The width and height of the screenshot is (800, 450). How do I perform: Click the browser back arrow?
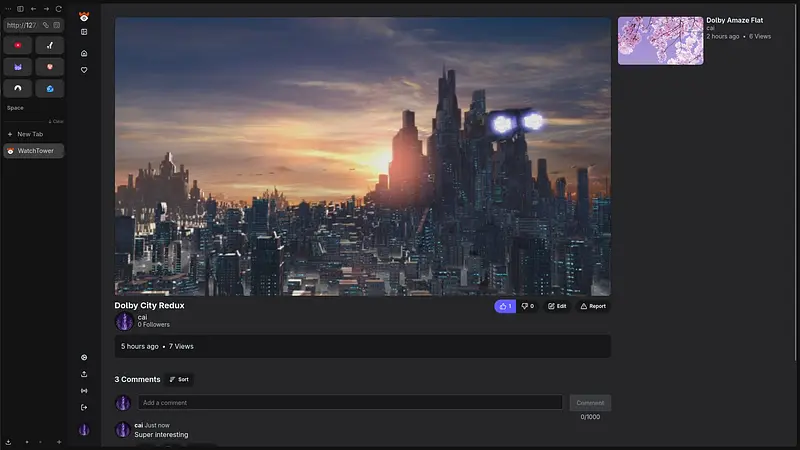[33, 8]
